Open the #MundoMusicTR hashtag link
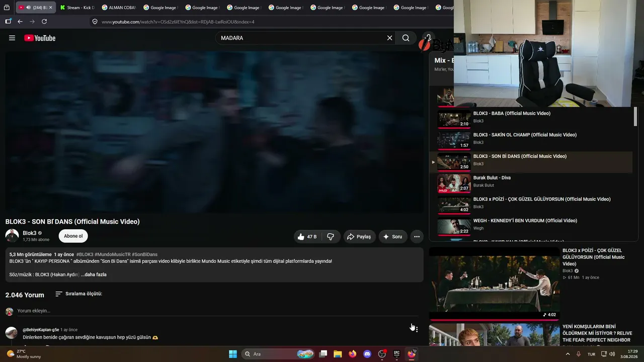The width and height of the screenshot is (644, 362). (x=112, y=254)
